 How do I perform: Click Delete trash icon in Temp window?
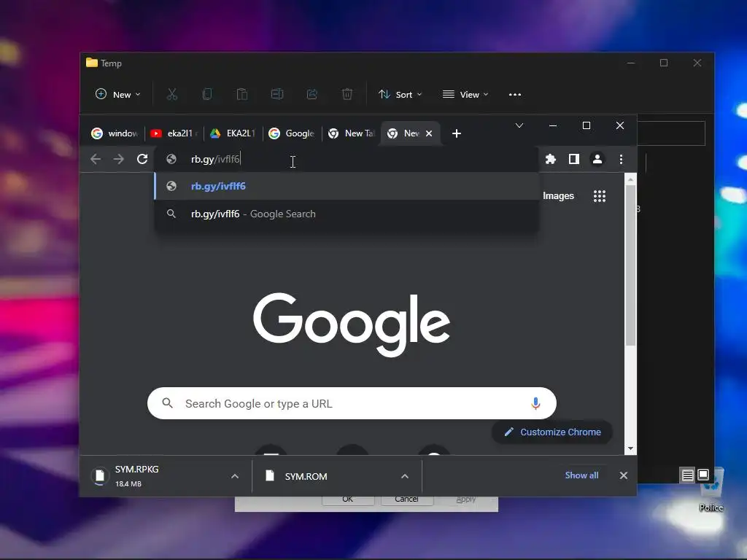pyautogui.click(x=347, y=94)
